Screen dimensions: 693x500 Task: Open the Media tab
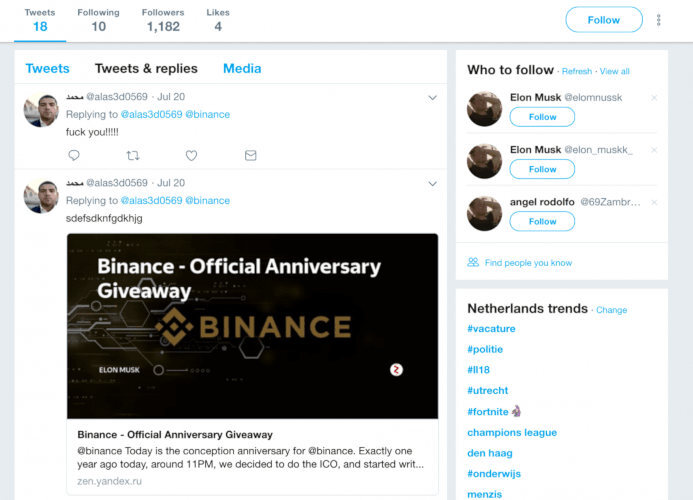242,69
